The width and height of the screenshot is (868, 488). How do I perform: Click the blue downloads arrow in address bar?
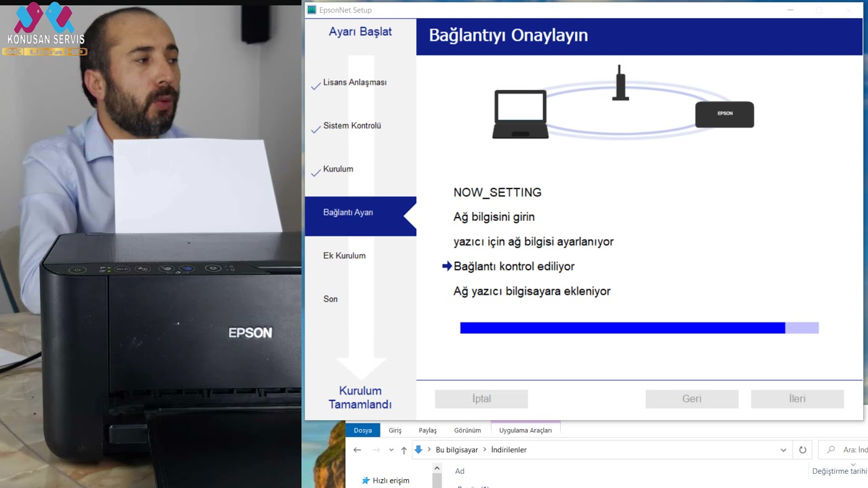[x=418, y=449]
